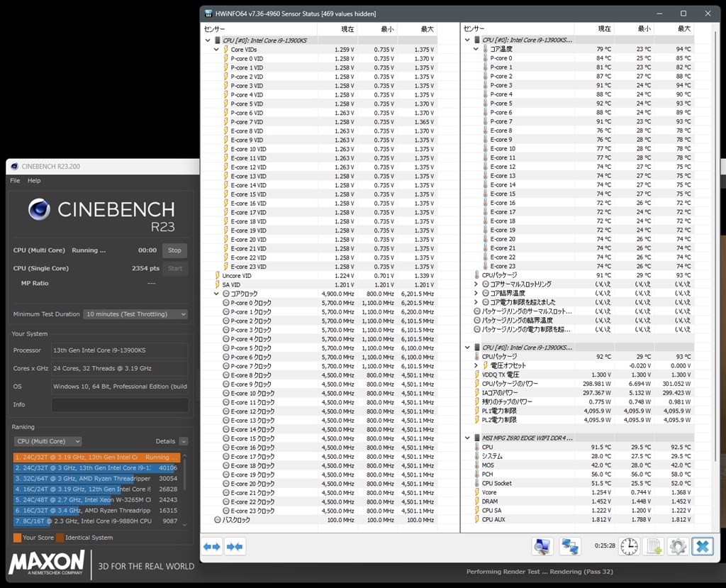Screen dimensions: 726x588
Task: Click the Core VIDs lightning bolt icon
Action: [226, 50]
